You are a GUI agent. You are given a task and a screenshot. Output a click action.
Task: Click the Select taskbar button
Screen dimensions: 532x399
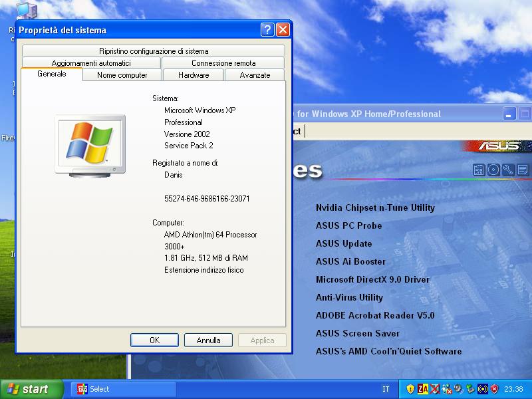click(124, 389)
